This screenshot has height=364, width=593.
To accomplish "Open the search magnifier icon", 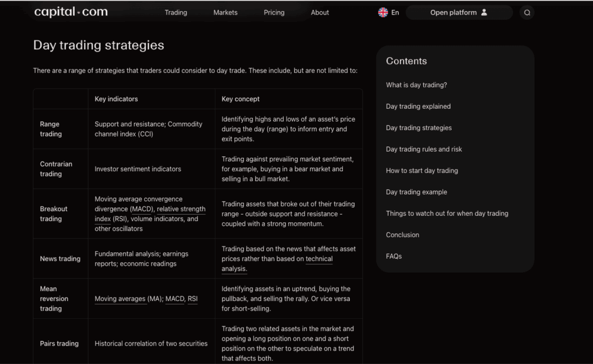I will [527, 13].
